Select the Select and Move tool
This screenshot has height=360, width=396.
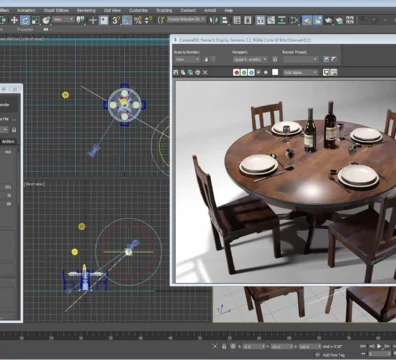(14, 20)
